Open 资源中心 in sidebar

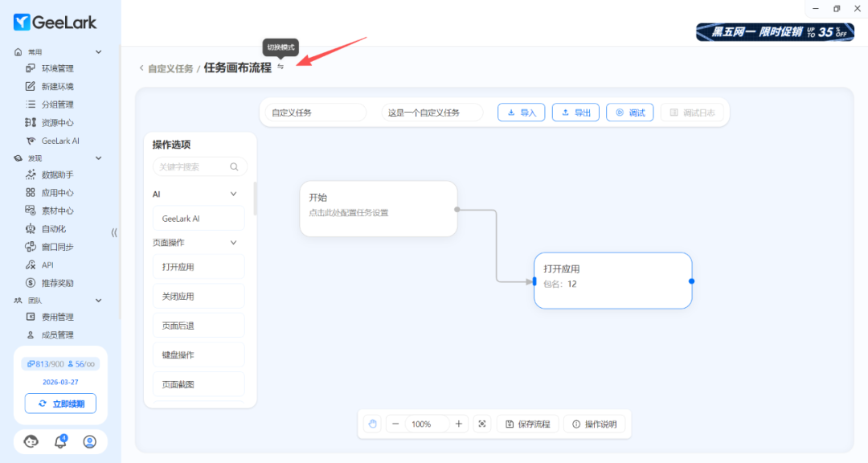[x=57, y=122]
